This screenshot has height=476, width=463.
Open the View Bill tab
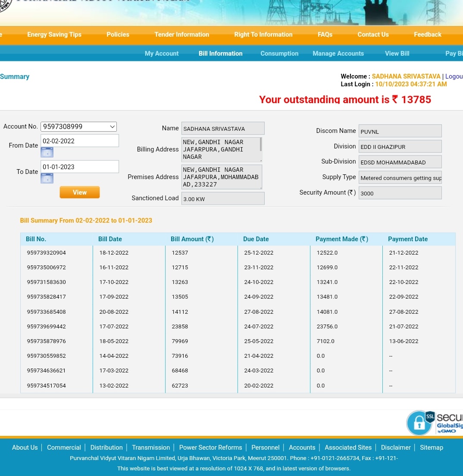click(397, 54)
